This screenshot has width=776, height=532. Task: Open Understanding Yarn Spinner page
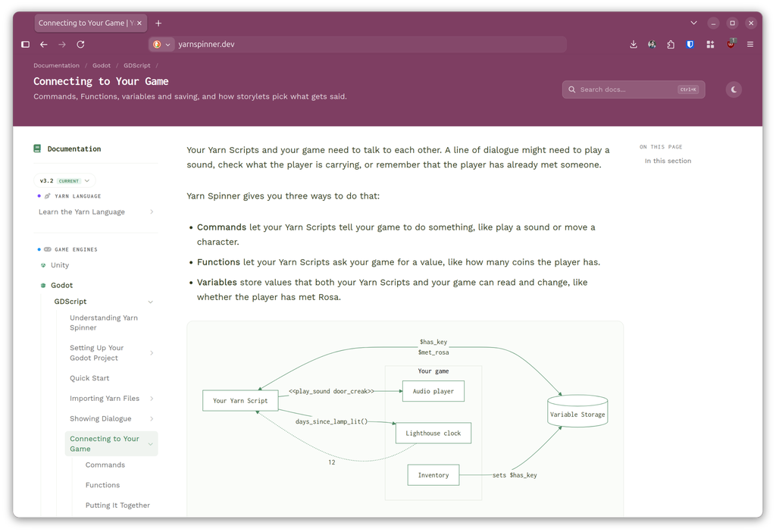104,323
